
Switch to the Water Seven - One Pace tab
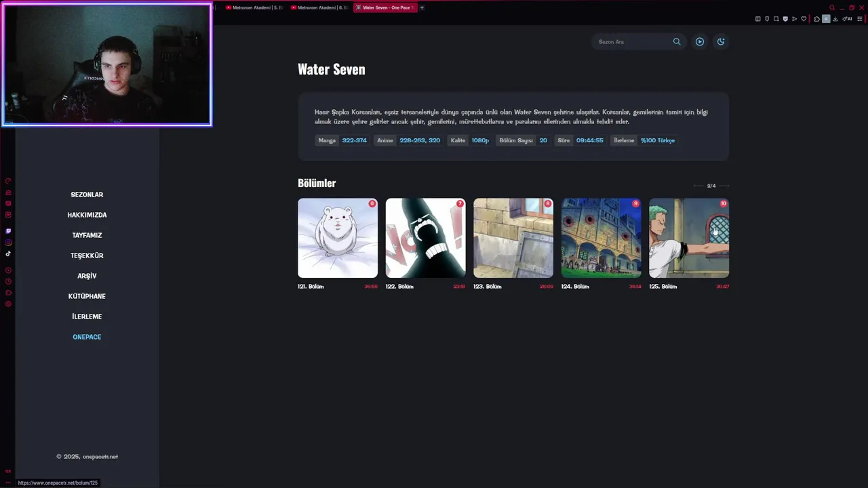pos(384,7)
